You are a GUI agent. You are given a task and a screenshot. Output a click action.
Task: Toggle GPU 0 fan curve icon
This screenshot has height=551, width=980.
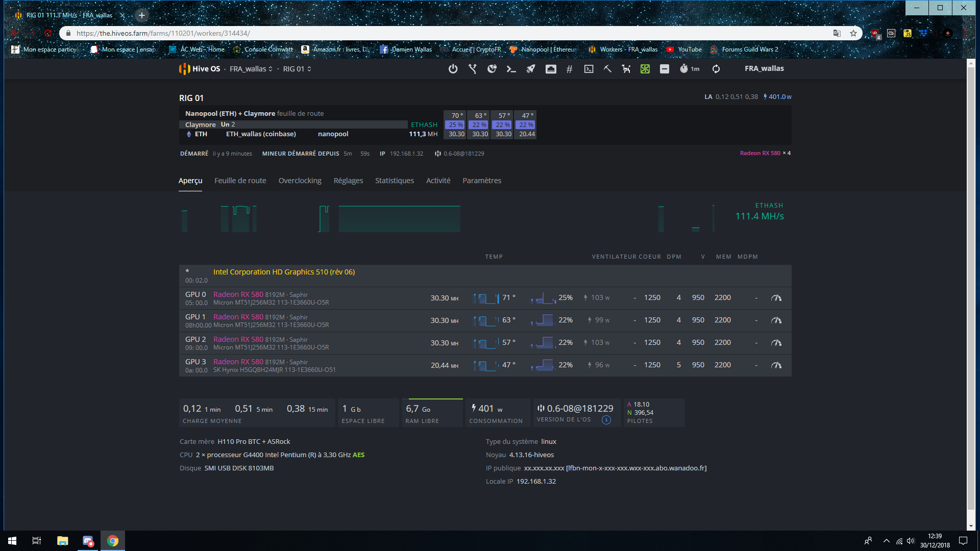coord(776,297)
